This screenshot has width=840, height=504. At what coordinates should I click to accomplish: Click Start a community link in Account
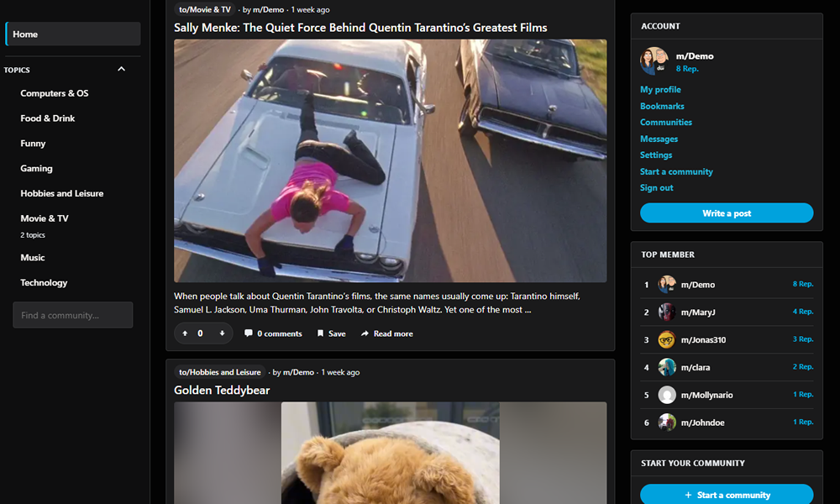676,171
